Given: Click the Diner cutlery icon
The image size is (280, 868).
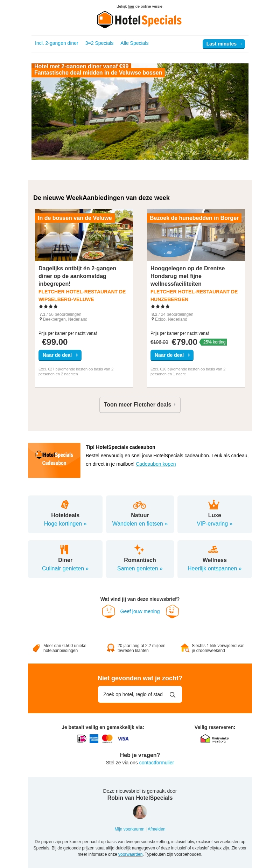Looking at the screenshot, I should click(64, 549).
